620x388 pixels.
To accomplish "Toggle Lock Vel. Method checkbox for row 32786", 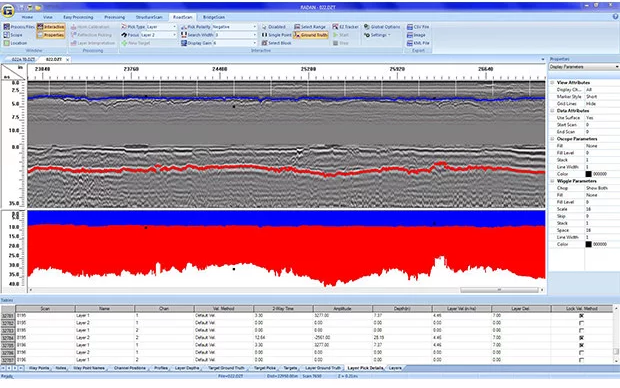I will click(581, 352).
